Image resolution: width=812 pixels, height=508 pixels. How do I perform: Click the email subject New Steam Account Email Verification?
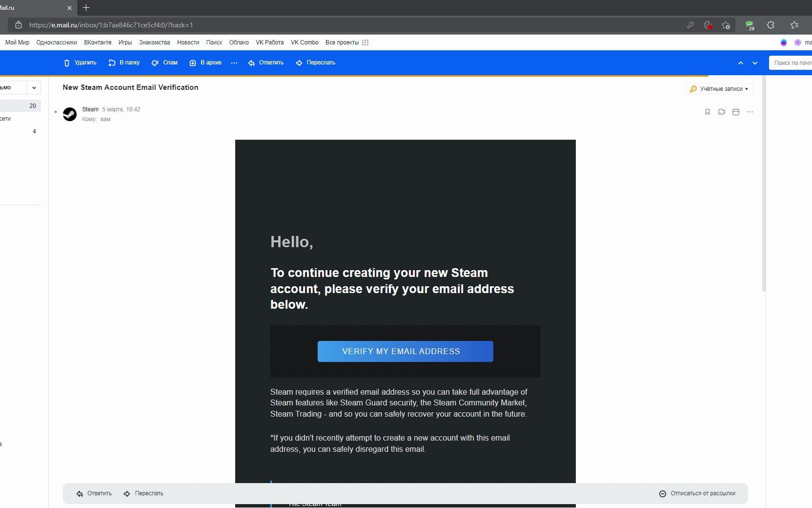tap(130, 87)
